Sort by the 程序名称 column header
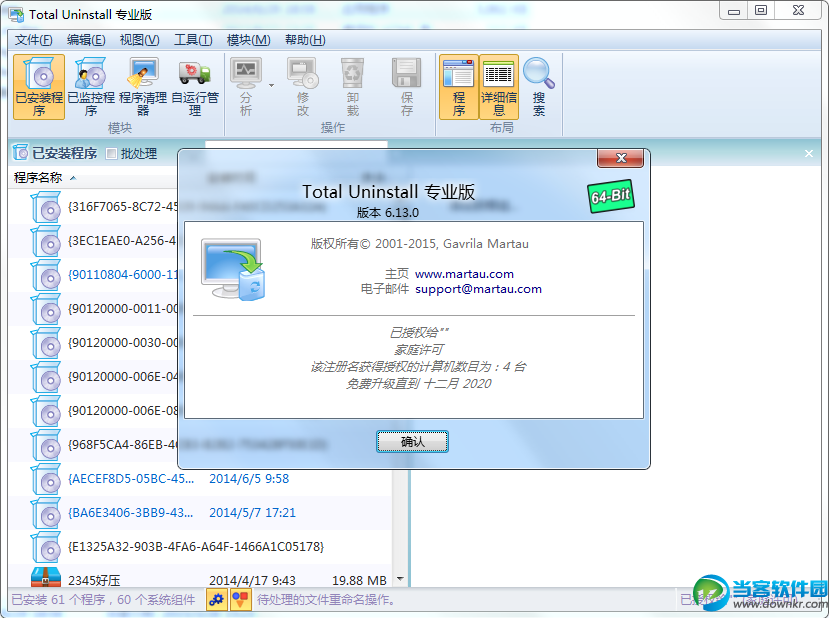Viewport: 829px width, 618px height. tap(38, 178)
